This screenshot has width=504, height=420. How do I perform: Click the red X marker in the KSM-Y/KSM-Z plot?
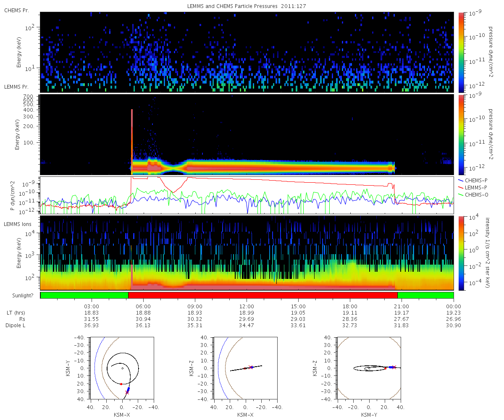pyautogui.click(x=394, y=367)
